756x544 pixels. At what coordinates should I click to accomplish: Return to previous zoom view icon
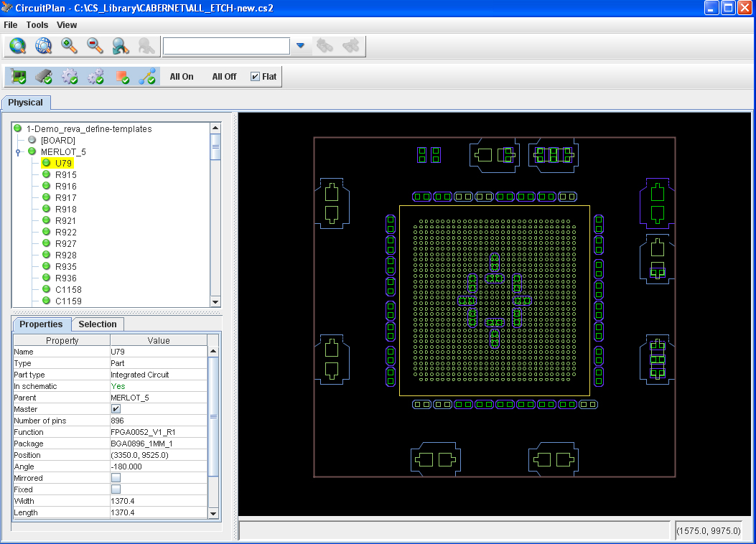[121, 46]
